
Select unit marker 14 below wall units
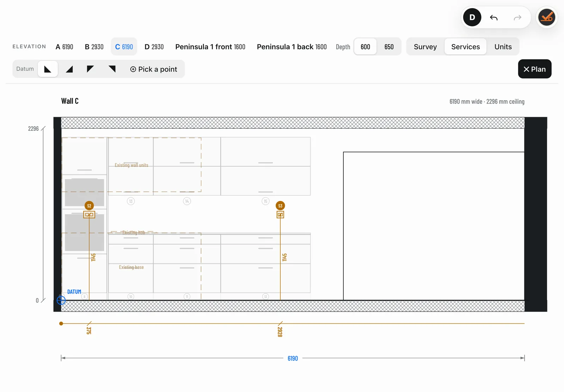(x=187, y=201)
